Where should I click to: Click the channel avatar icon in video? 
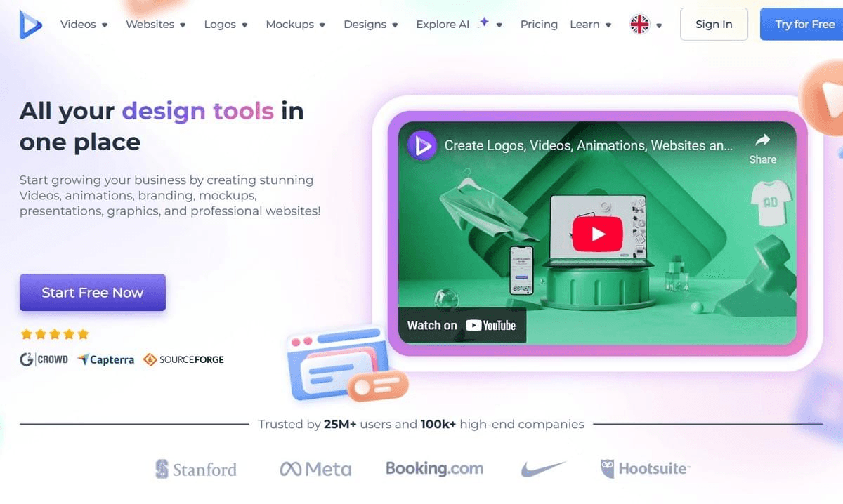pos(423,146)
